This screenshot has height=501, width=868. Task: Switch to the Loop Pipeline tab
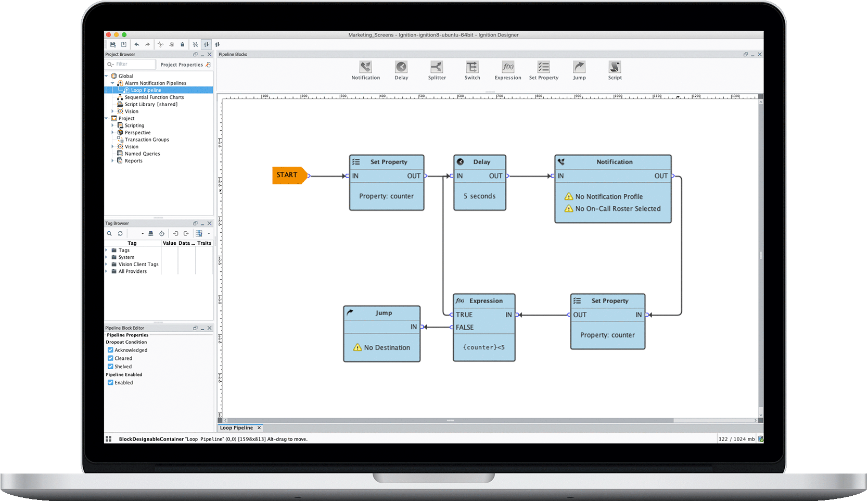(x=236, y=428)
